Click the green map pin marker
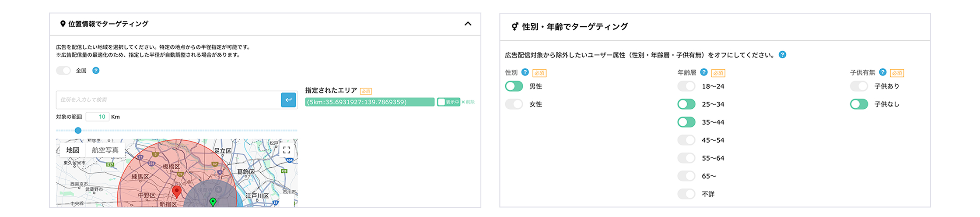The image size is (980, 217). tap(213, 202)
